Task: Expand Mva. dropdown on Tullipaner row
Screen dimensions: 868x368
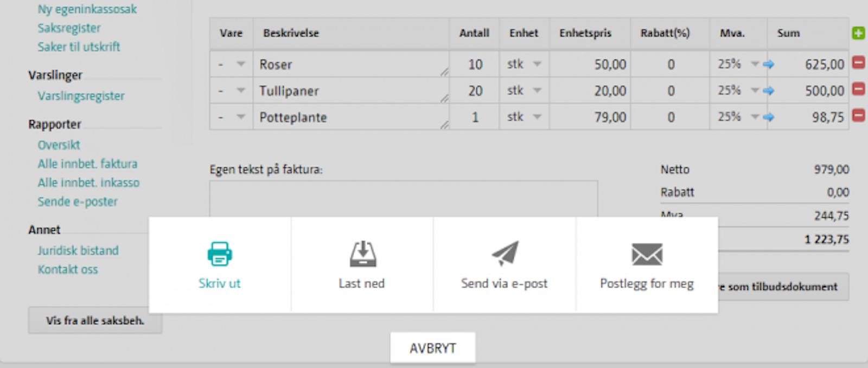Action: click(754, 91)
